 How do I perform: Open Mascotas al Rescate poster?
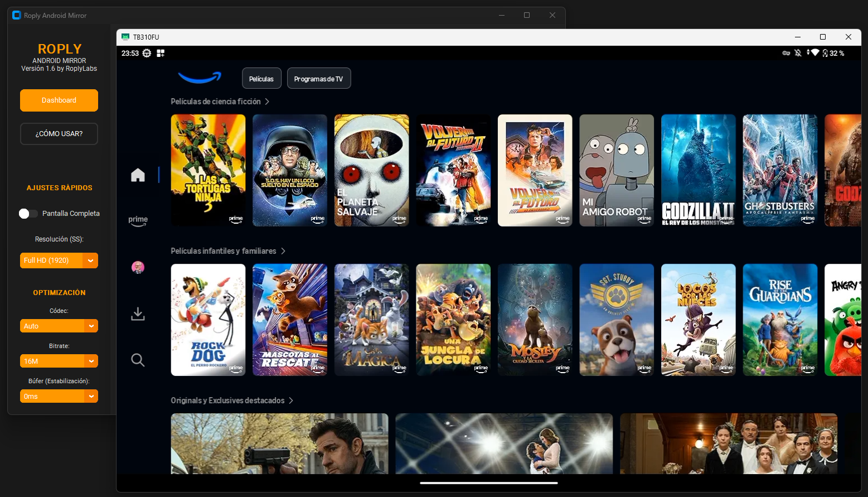coord(290,320)
